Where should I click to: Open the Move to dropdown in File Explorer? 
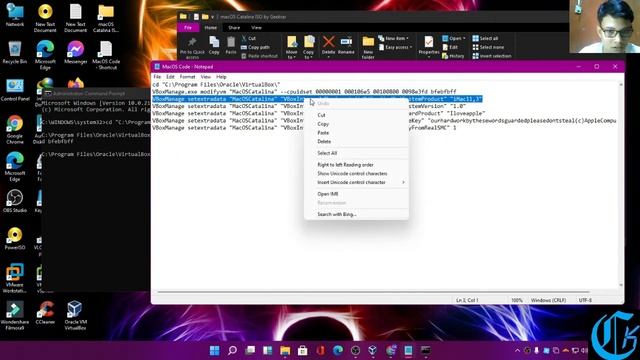coord(292,47)
